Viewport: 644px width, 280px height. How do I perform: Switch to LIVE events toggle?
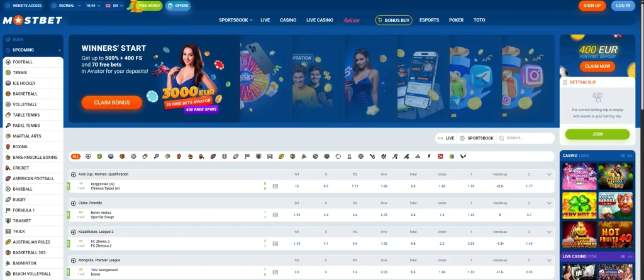pyautogui.click(x=447, y=138)
